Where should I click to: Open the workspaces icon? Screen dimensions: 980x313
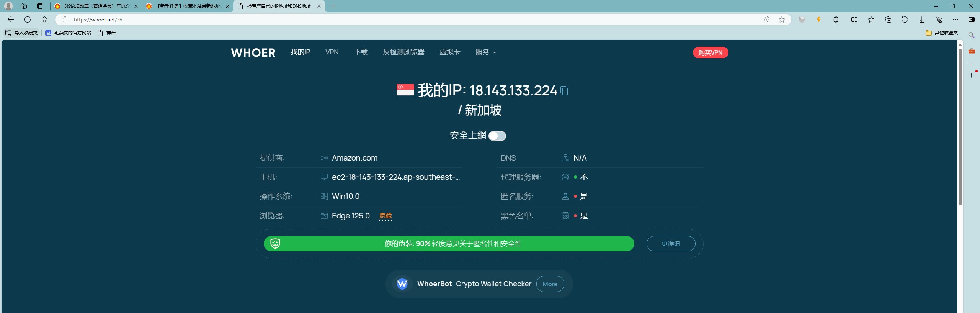(x=24, y=6)
